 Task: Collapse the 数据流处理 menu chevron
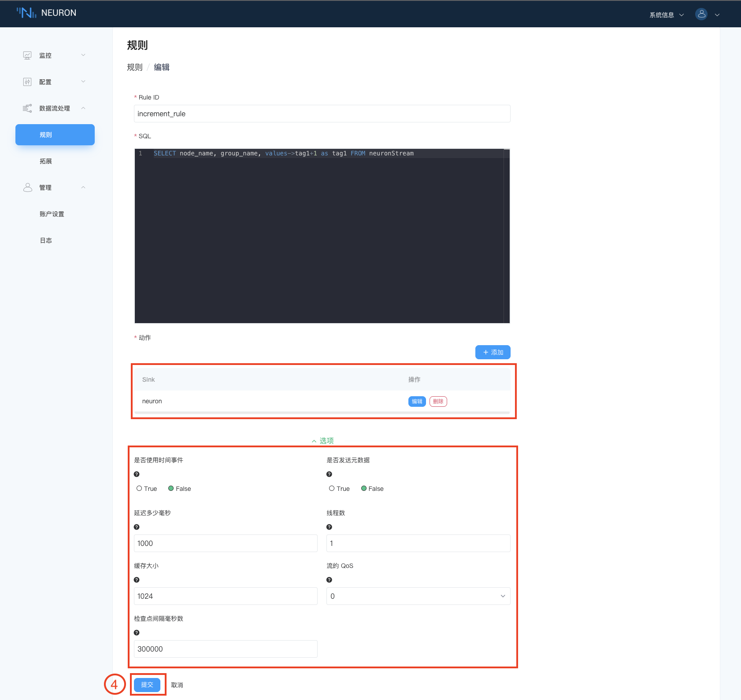(83, 108)
